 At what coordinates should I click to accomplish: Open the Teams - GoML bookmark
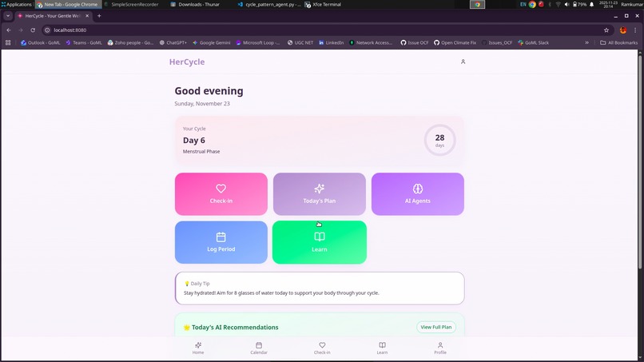[x=84, y=42]
